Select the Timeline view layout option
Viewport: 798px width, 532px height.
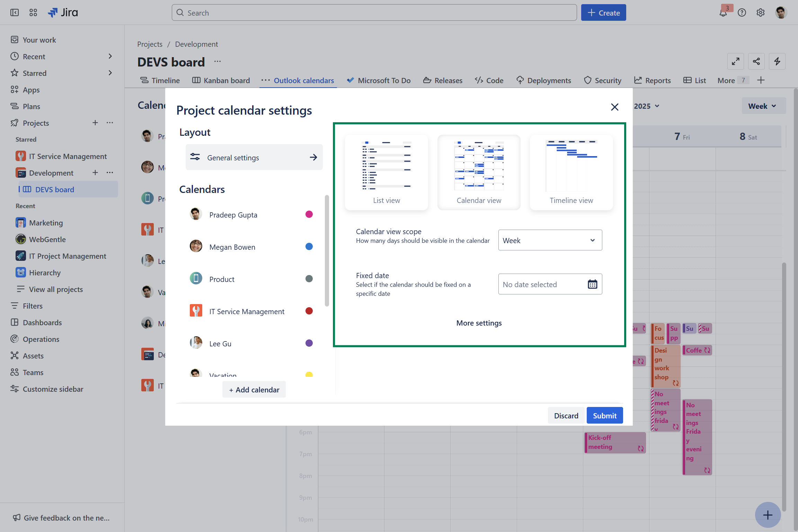pyautogui.click(x=571, y=172)
